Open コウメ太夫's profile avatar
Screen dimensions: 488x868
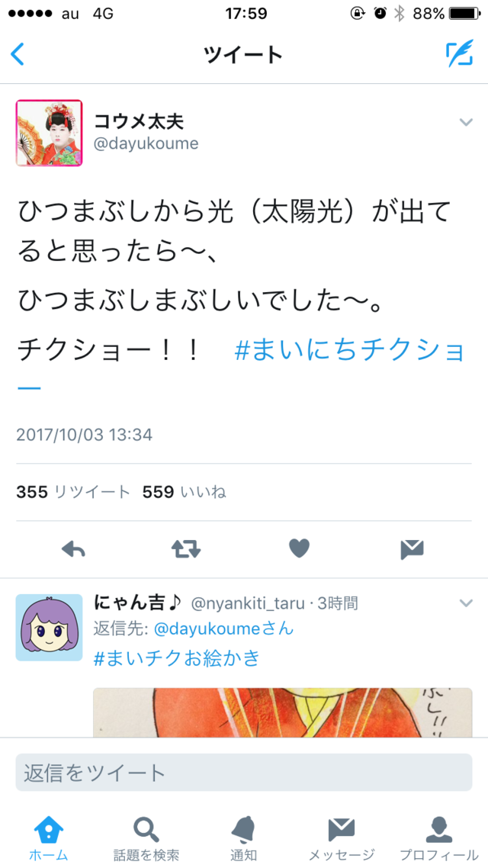click(49, 133)
